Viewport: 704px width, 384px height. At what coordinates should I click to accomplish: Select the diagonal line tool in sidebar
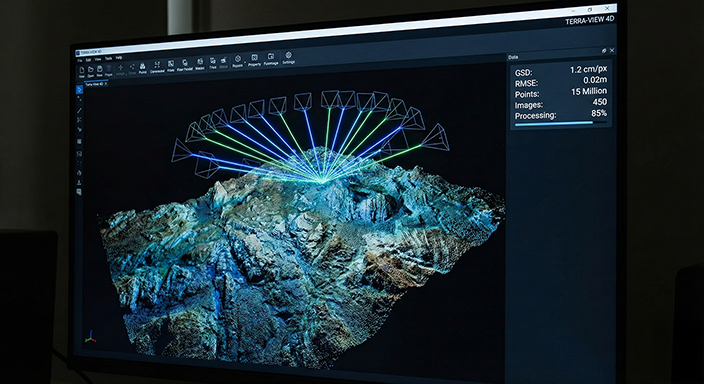click(x=79, y=110)
